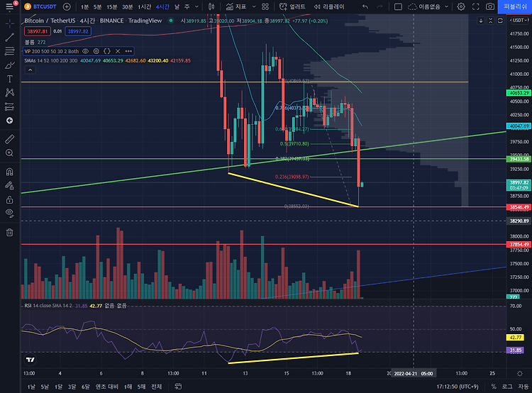Open the main hamburger menu

click(9, 6)
